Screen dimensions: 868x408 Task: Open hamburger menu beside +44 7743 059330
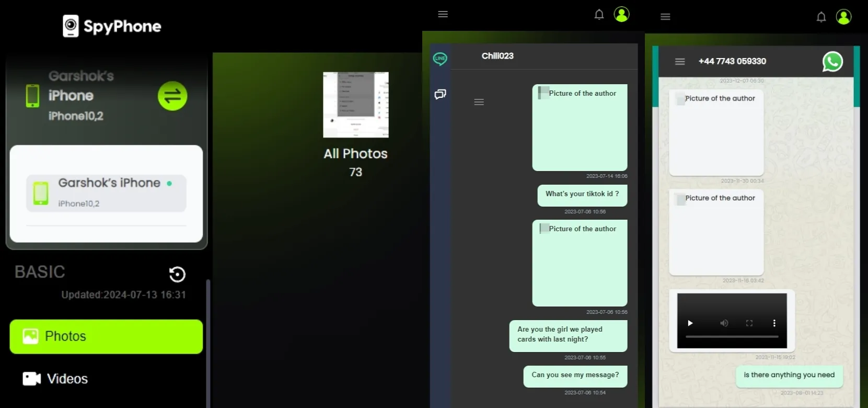point(680,62)
